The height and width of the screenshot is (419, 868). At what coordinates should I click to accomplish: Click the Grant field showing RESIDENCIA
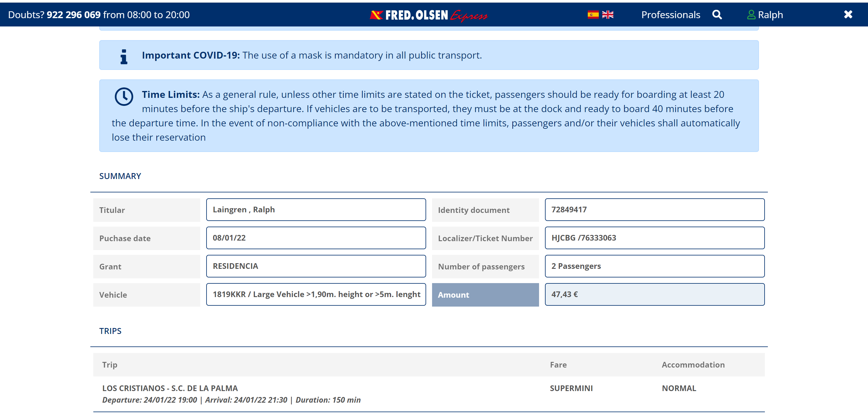click(x=316, y=266)
